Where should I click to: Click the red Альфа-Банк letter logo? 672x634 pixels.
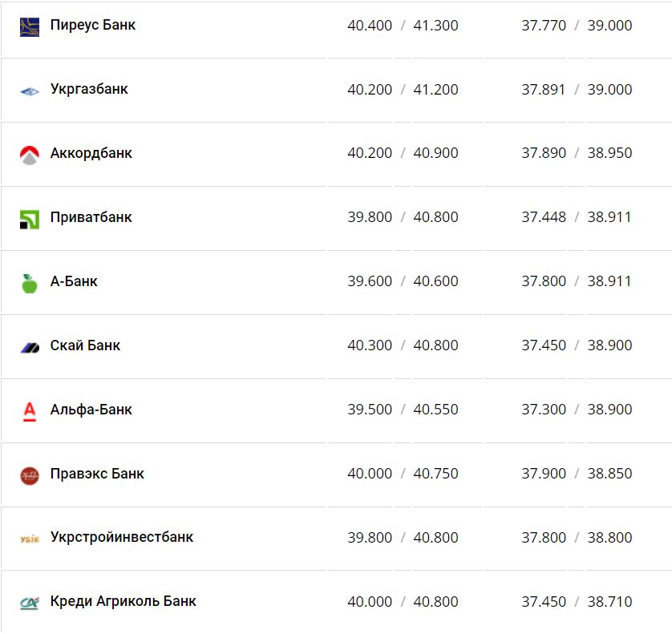(x=30, y=411)
